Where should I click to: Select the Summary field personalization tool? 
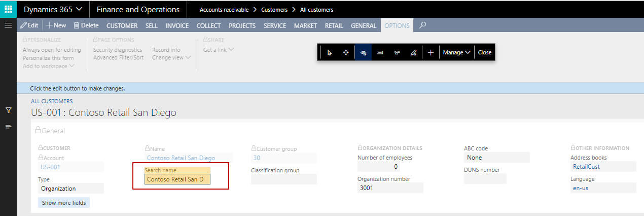tap(380, 52)
